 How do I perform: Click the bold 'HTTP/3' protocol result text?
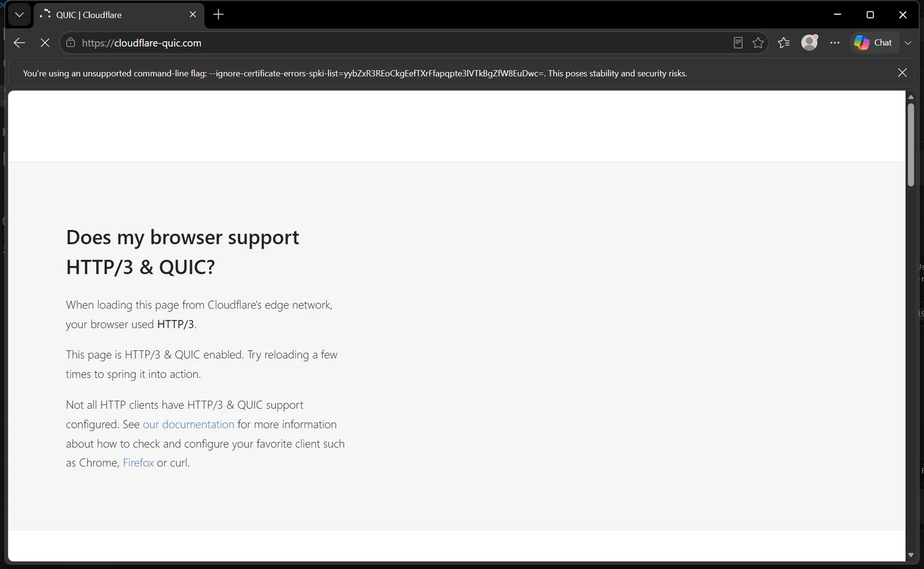(x=176, y=324)
